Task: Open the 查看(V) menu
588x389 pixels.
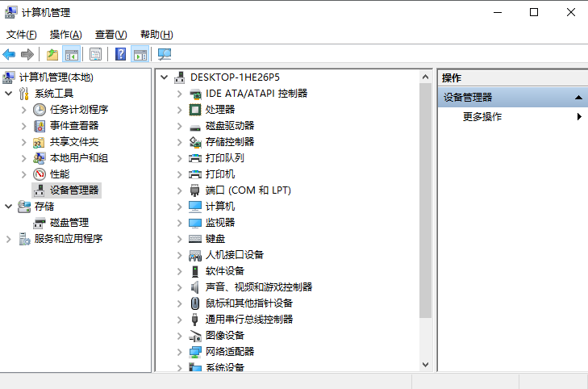Action: [111, 35]
